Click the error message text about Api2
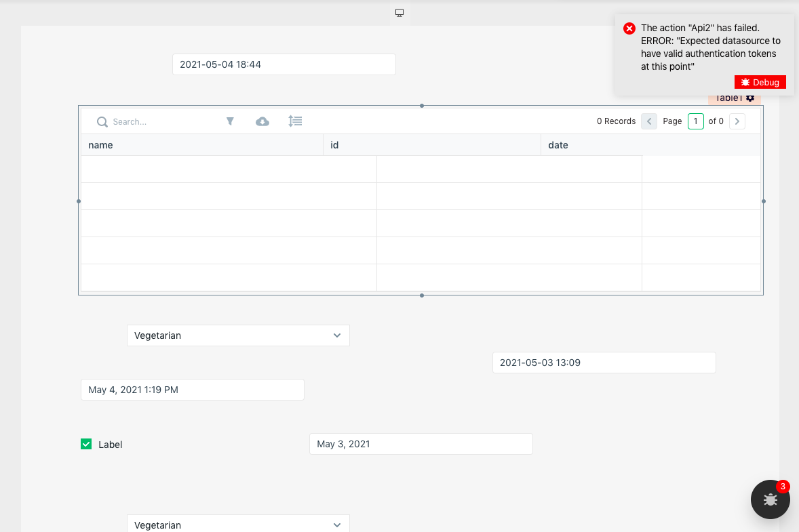The height and width of the screenshot is (532, 799). [x=710, y=47]
